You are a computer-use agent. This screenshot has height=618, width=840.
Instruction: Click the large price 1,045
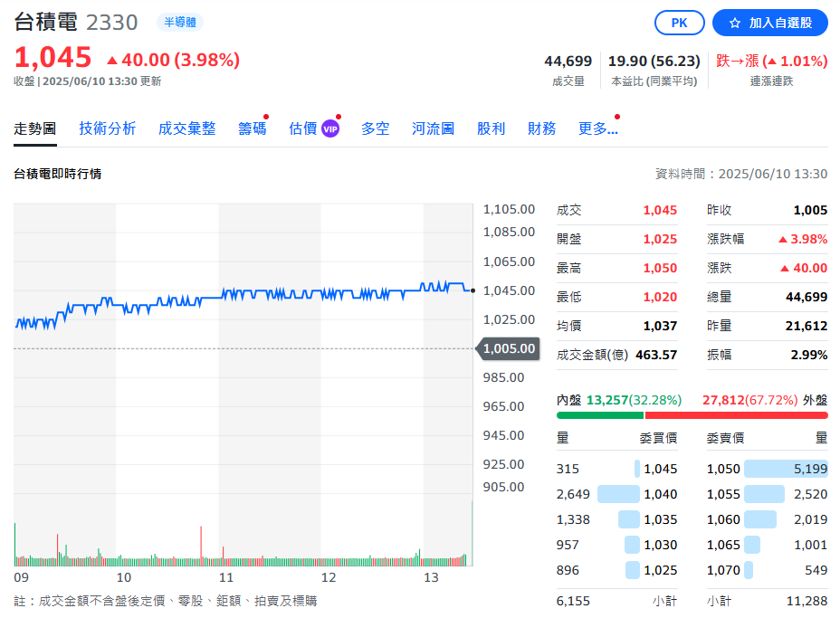coord(52,57)
